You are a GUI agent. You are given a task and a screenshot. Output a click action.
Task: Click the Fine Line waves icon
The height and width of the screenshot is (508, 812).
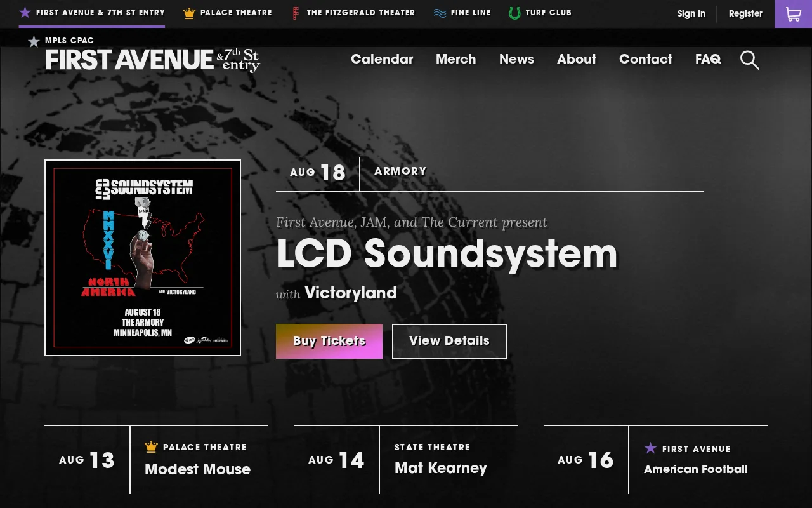[440, 13]
